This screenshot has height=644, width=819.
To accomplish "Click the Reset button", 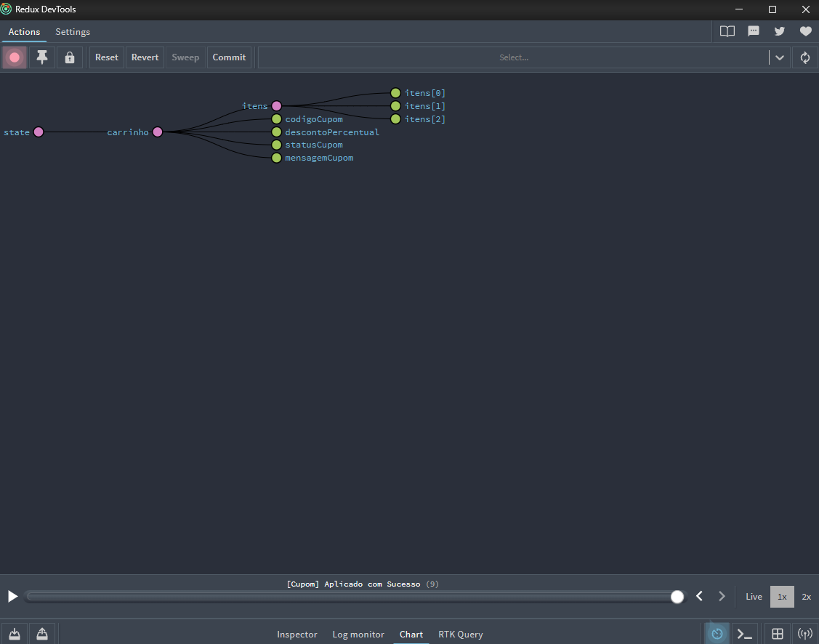I will (x=107, y=57).
